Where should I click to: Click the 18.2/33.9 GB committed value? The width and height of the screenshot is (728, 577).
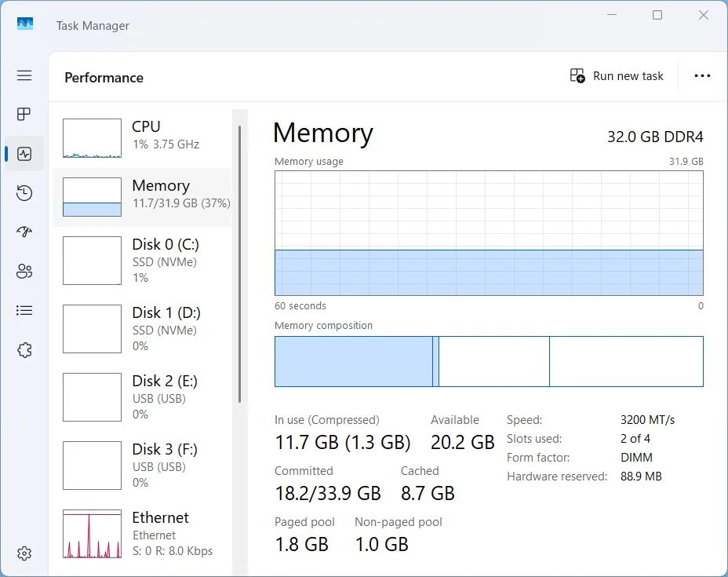[x=328, y=493]
